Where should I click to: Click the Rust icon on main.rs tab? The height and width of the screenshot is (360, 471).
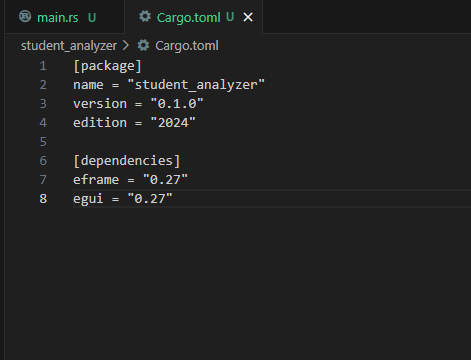pyautogui.click(x=25, y=16)
